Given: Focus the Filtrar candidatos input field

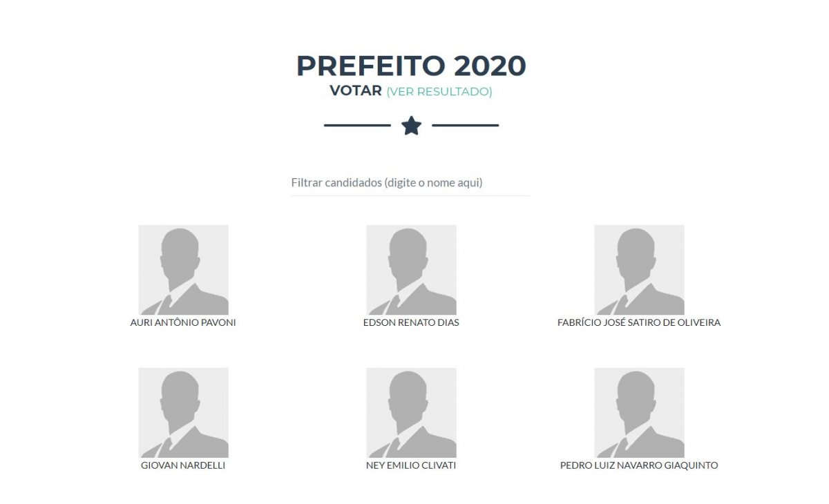Looking at the screenshot, I should tap(411, 183).
